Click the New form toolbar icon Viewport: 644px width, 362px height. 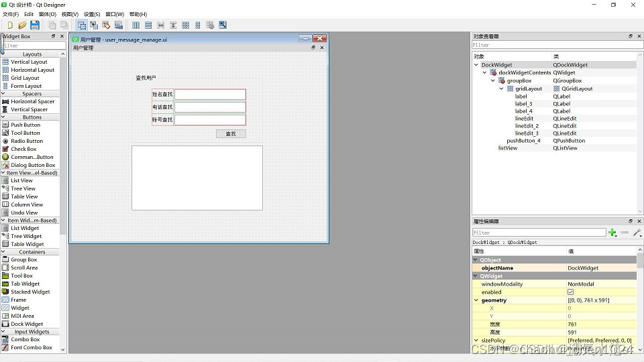pos(10,25)
